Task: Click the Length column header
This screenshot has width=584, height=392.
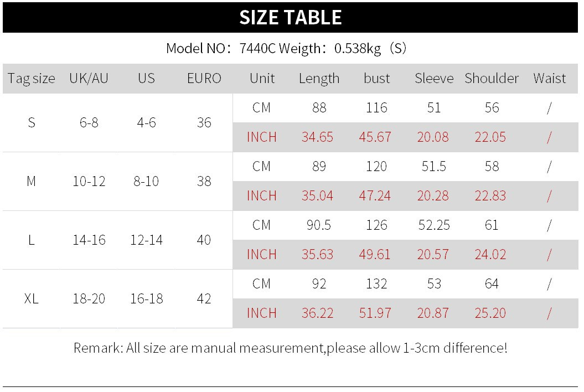Action: click(319, 79)
